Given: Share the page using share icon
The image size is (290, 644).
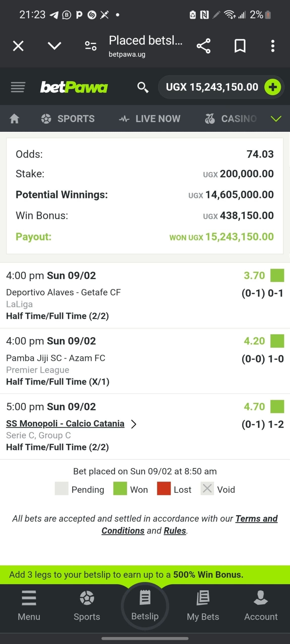Looking at the screenshot, I should pyautogui.click(x=203, y=46).
